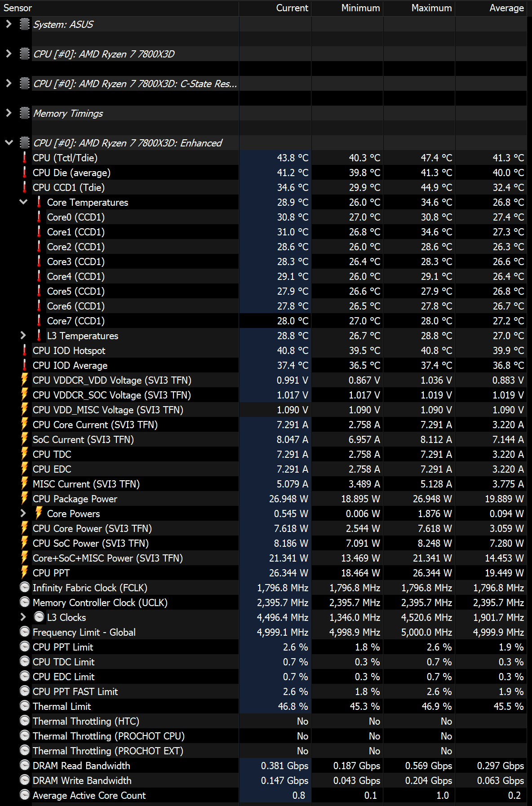Select the CPU EDC Limit row
This screenshot has width=532, height=806.
pyautogui.click(x=263, y=677)
